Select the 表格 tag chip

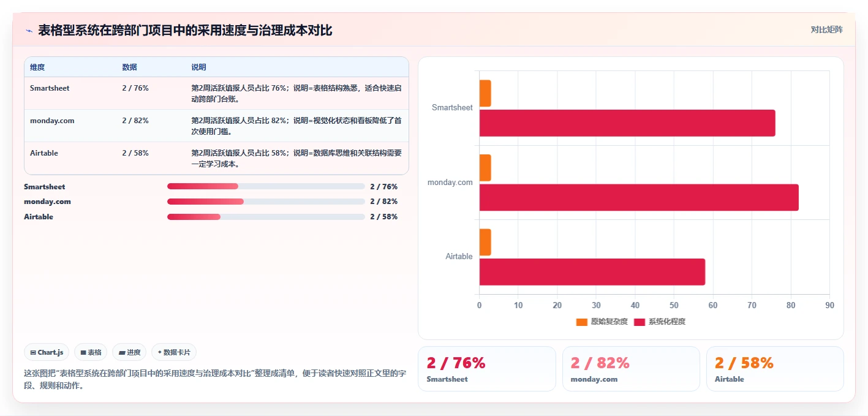click(x=91, y=352)
